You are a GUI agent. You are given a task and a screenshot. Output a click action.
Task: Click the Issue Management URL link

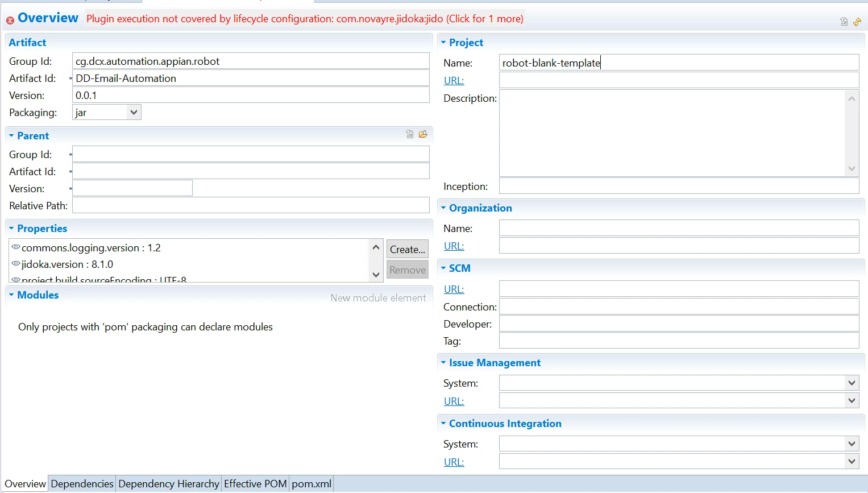tap(454, 401)
